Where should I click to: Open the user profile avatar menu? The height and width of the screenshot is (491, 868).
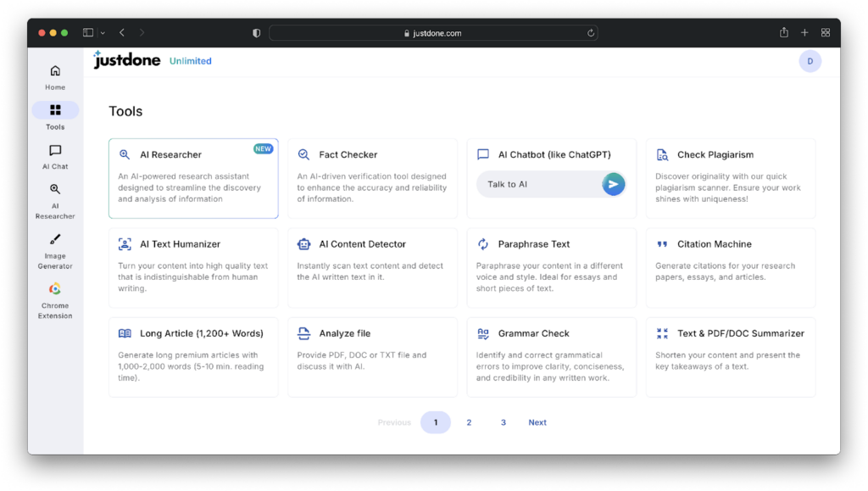810,61
